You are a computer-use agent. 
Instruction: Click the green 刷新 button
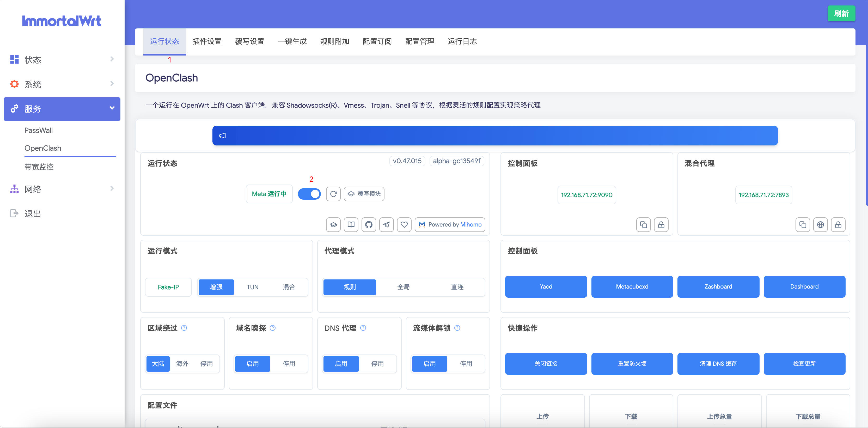point(841,14)
